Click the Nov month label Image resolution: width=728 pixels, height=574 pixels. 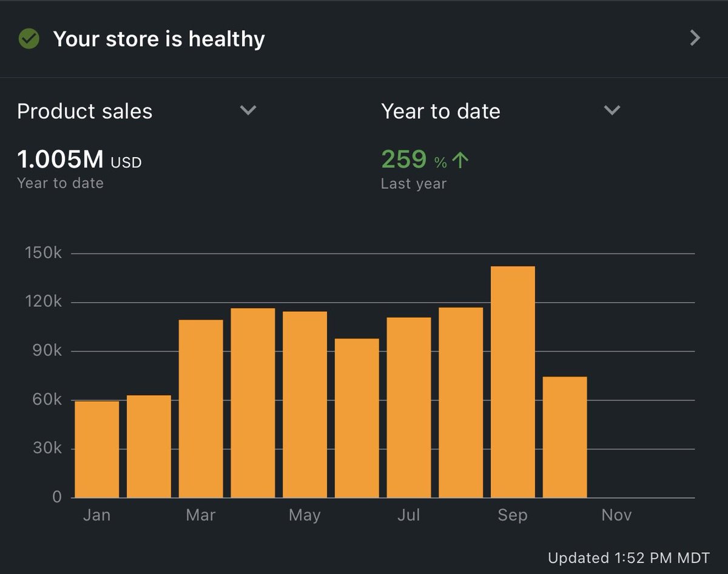pyautogui.click(x=616, y=515)
